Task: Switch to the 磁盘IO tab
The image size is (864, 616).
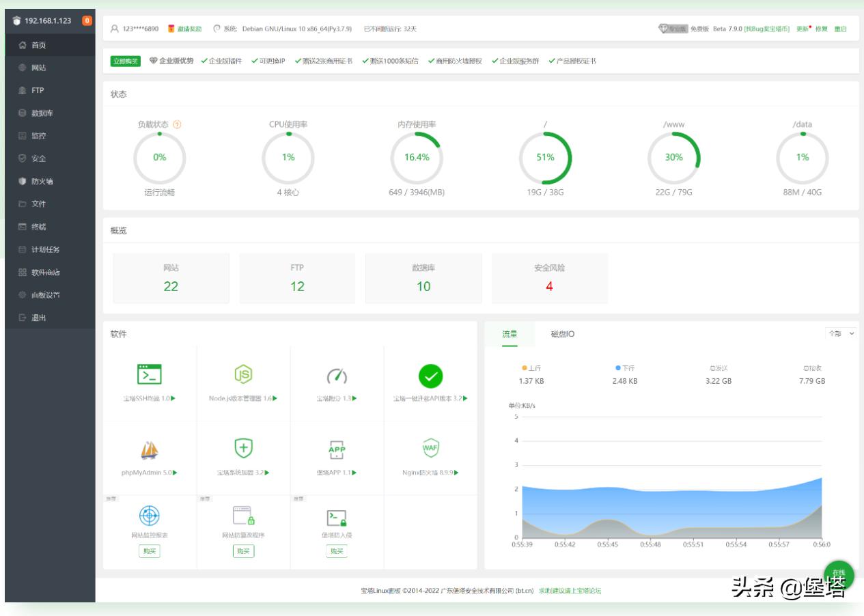Action: coord(562,334)
